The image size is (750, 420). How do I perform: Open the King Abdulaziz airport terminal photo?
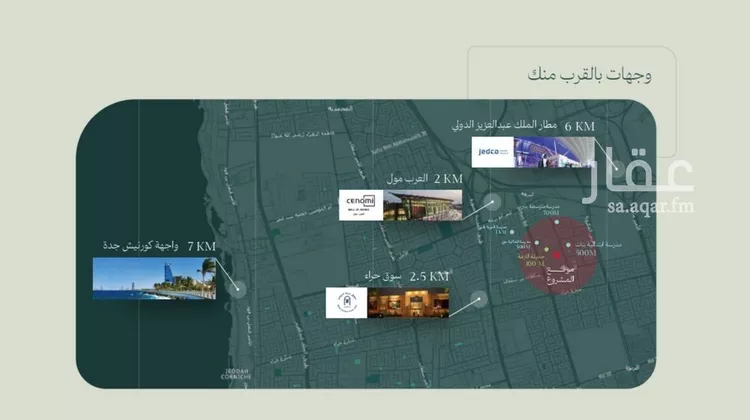point(554,152)
